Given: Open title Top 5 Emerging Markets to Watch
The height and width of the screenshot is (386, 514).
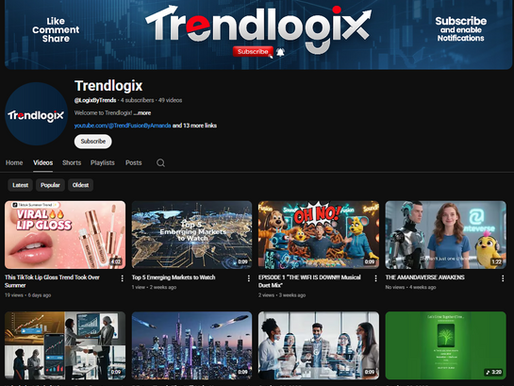Looking at the screenshot, I should (173, 277).
